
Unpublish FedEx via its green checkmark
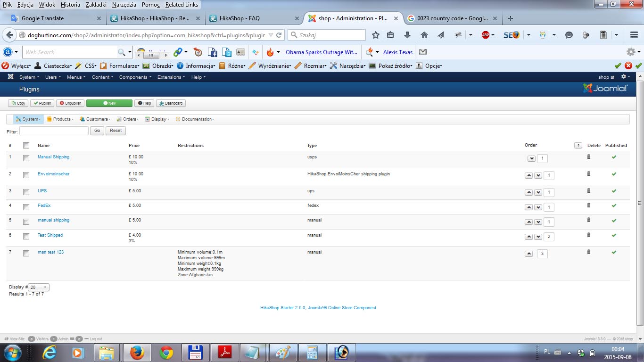click(614, 206)
